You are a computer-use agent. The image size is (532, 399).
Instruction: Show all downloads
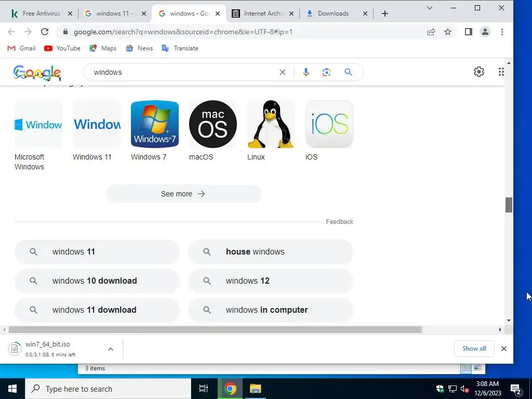pyautogui.click(x=474, y=349)
